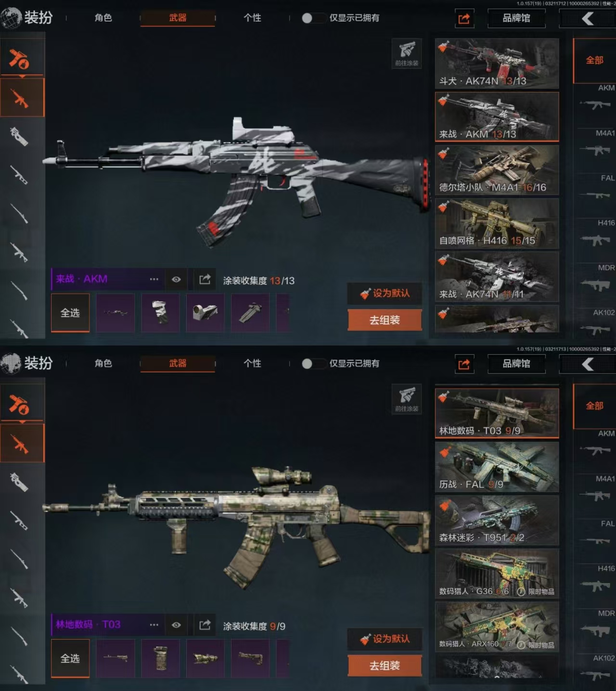Switch to 角色 tab above the 来战·AKM rifle
The height and width of the screenshot is (691, 616).
click(103, 18)
